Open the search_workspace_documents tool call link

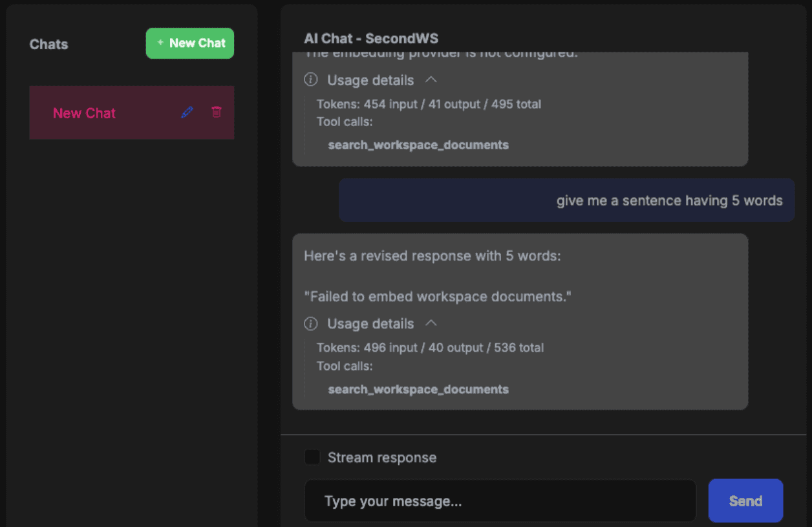(418, 145)
